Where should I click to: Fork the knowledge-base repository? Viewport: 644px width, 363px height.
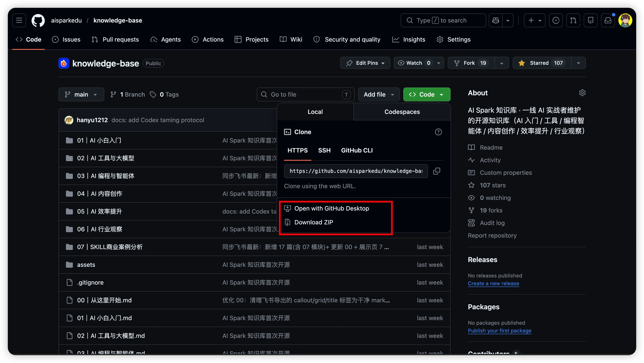tap(471, 63)
